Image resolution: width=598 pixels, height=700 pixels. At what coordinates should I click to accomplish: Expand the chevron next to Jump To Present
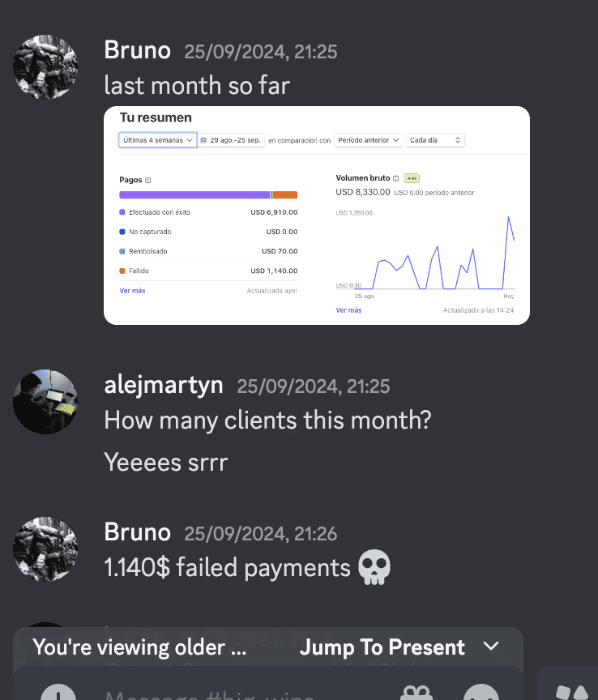(x=491, y=646)
